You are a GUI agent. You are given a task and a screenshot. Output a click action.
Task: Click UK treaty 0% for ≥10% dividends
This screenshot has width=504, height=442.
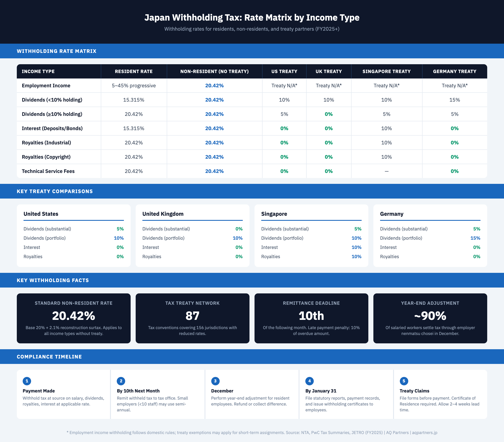point(328,114)
